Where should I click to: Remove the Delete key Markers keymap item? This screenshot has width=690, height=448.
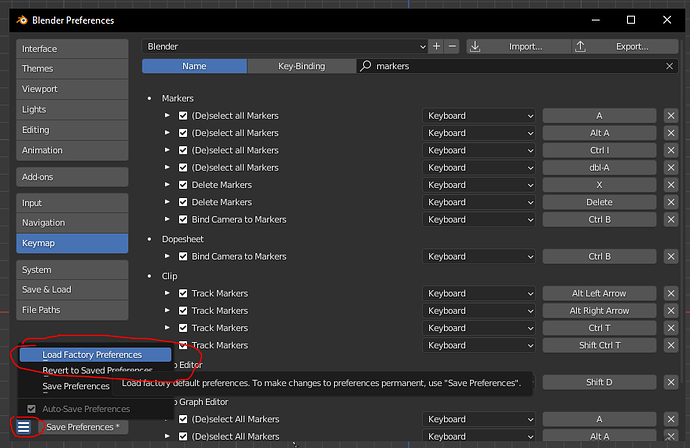(x=671, y=202)
